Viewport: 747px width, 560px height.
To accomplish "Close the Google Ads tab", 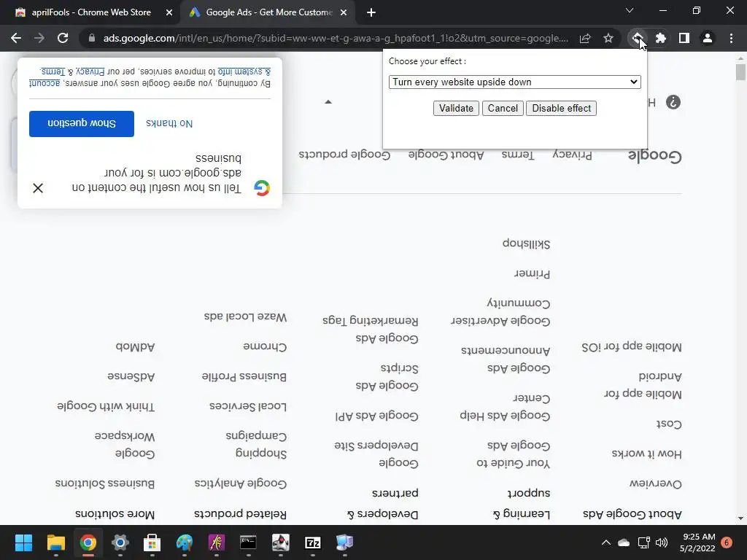I will 344,12.
